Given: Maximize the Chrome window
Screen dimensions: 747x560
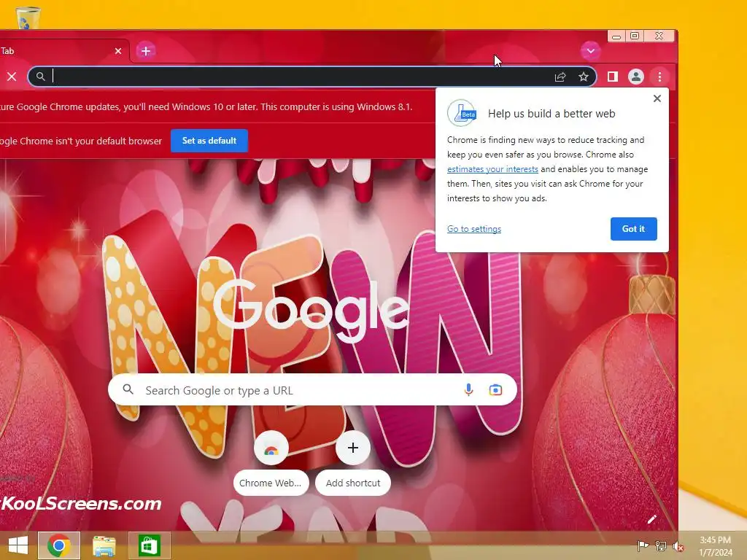Looking at the screenshot, I should [635, 36].
